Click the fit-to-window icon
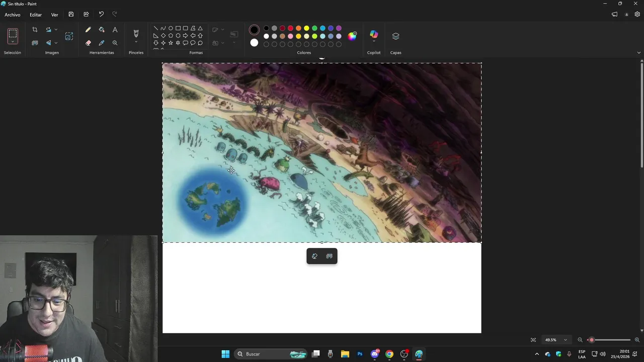644x362 pixels. (533, 340)
